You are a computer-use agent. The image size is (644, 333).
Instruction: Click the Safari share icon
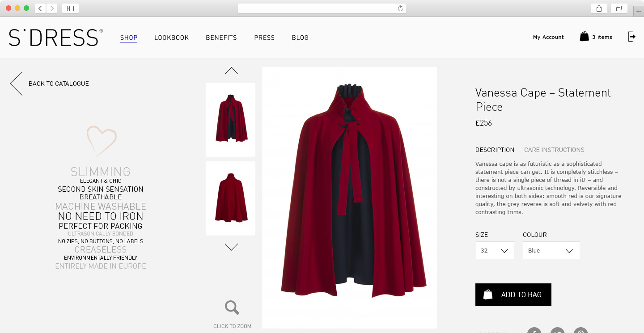click(x=599, y=8)
